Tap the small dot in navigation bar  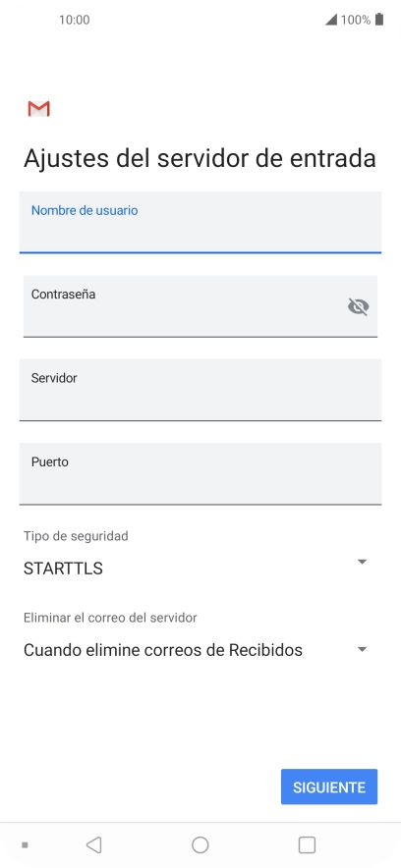[x=25, y=844]
